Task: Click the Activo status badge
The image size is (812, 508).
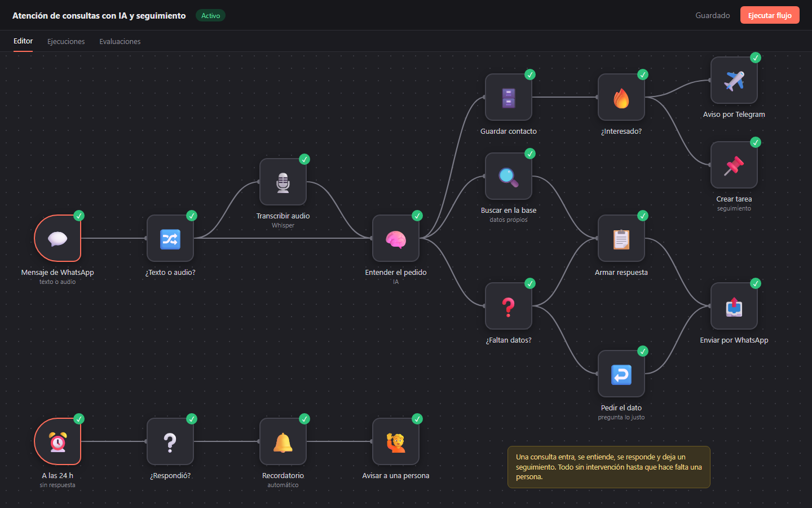Action: click(210, 15)
